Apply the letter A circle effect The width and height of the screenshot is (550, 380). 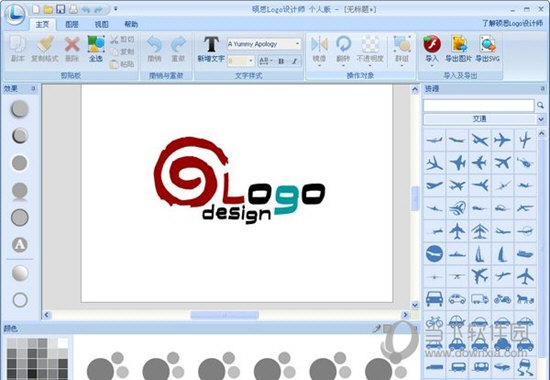20,245
